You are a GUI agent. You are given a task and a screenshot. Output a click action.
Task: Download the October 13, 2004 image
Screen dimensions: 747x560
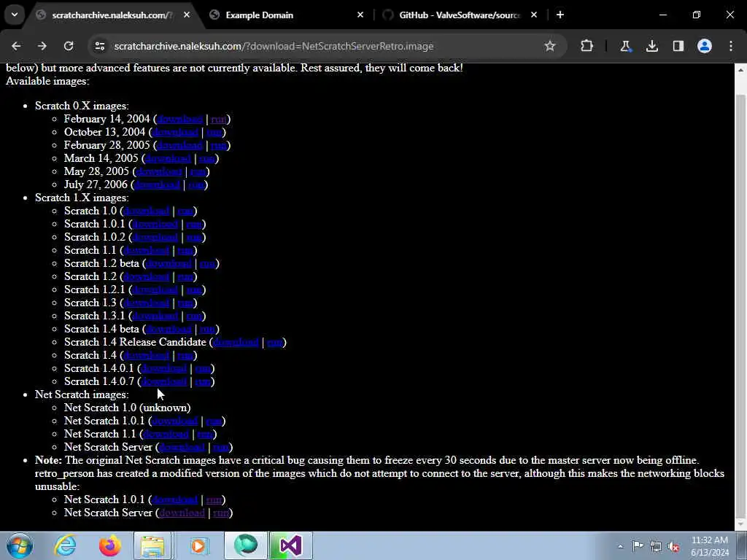[175, 132]
